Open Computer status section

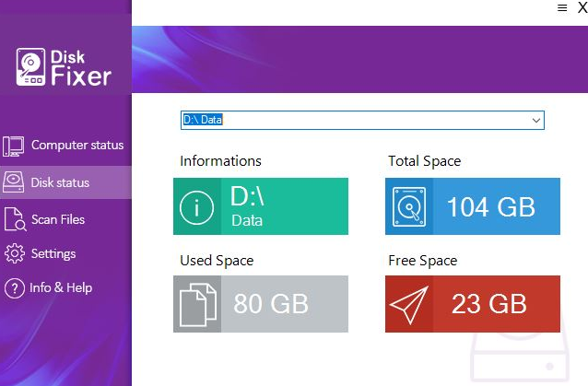pyautogui.click(x=65, y=146)
